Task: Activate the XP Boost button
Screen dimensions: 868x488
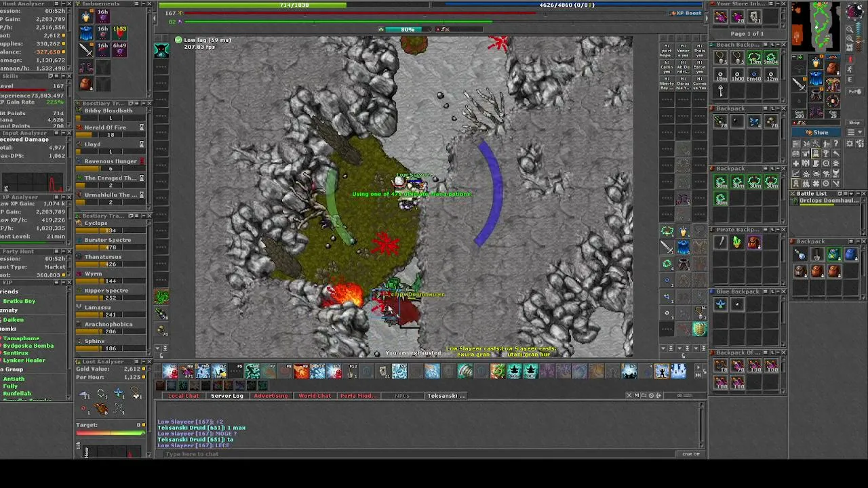Action: [686, 13]
